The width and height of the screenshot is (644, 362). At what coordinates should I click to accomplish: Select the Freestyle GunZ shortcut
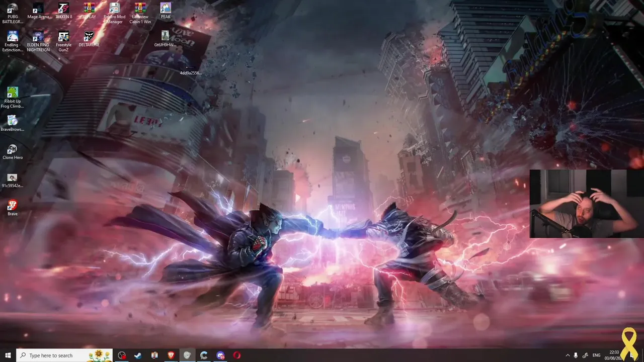[63, 41]
